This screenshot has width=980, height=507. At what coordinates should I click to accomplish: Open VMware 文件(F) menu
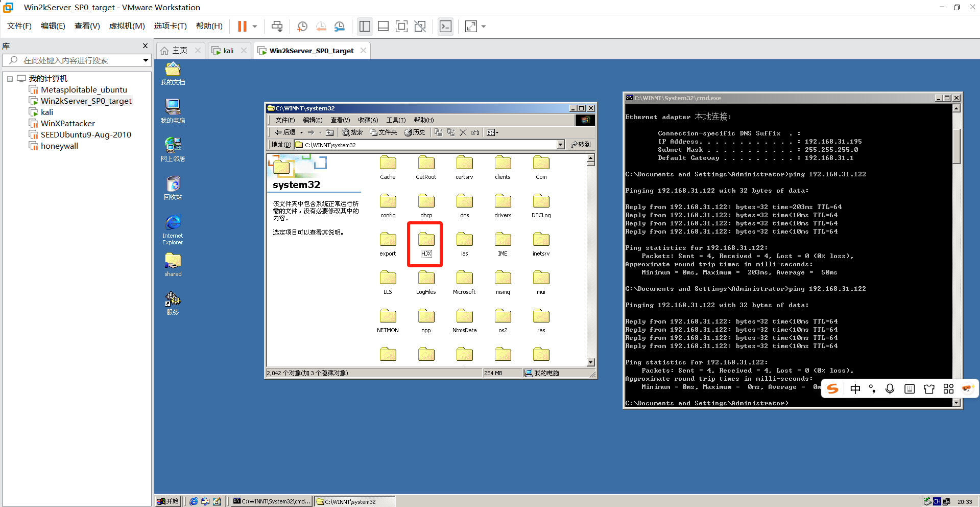(x=19, y=26)
